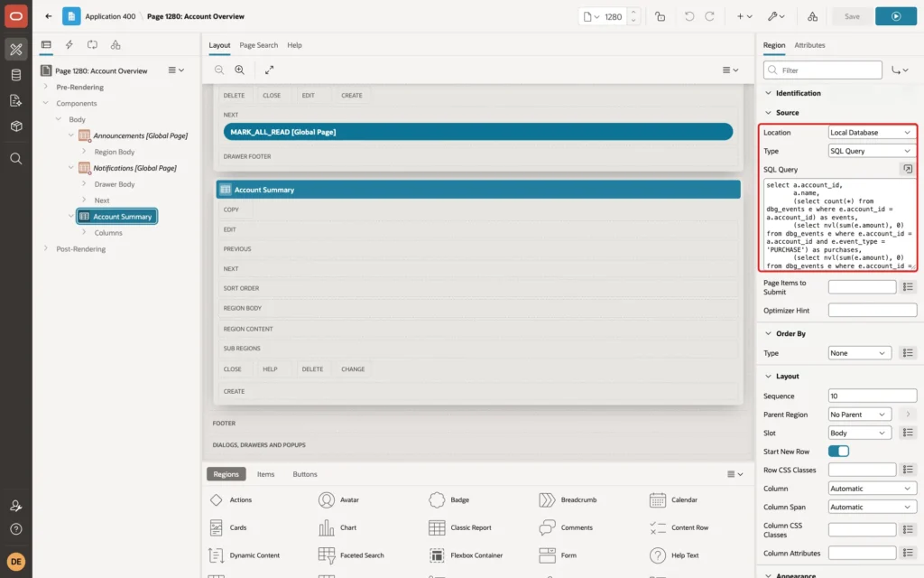The height and width of the screenshot is (578, 924).
Task: Switch to the Rendering tree tab icon
Action: click(46, 45)
